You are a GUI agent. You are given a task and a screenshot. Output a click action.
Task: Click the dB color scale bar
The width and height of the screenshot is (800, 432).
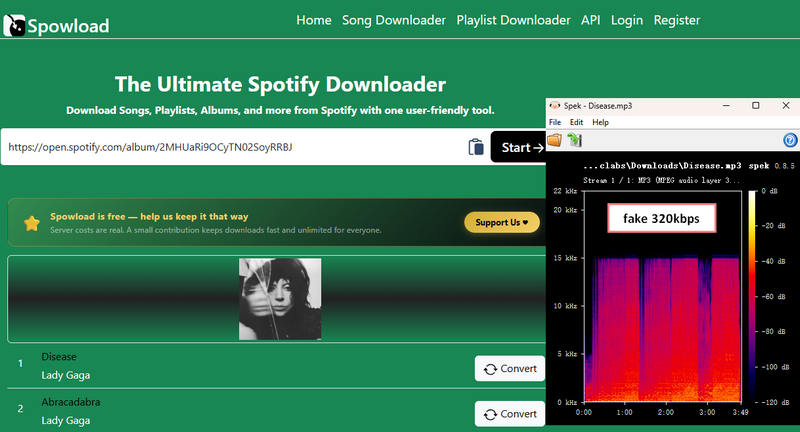click(753, 296)
